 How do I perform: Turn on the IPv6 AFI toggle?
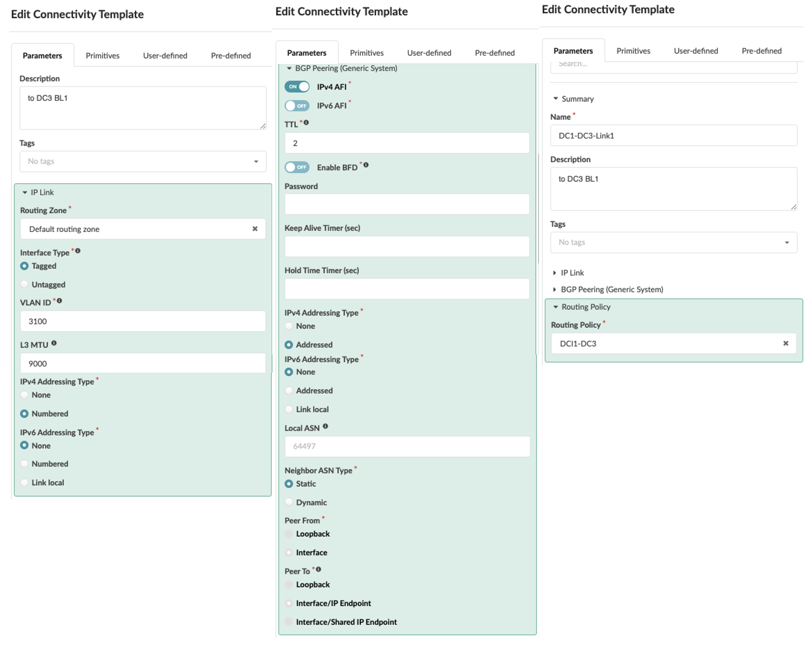[x=297, y=106]
